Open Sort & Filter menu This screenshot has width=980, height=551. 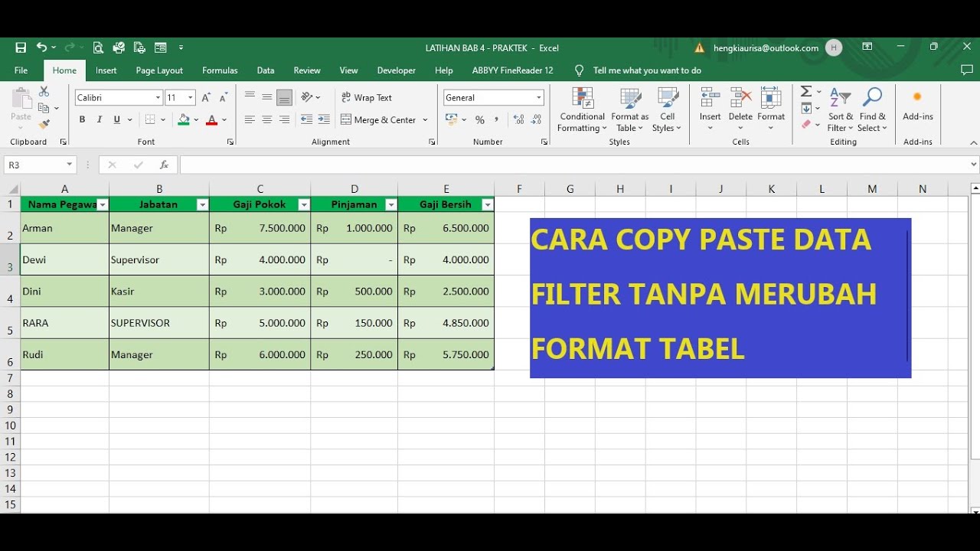pyautogui.click(x=841, y=109)
